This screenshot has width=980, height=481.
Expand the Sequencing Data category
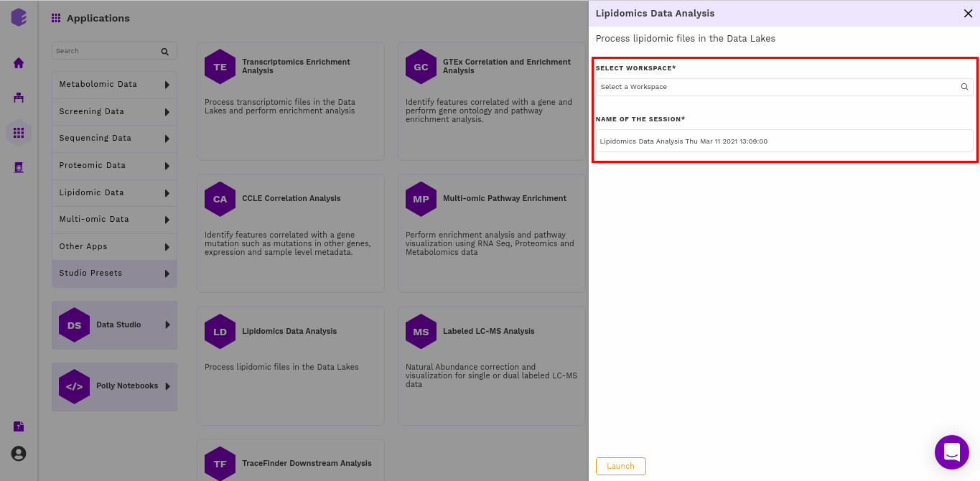(x=114, y=139)
